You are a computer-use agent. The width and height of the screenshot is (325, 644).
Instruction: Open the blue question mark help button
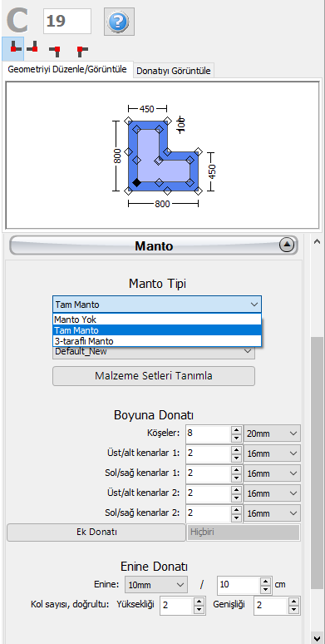(x=119, y=21)
